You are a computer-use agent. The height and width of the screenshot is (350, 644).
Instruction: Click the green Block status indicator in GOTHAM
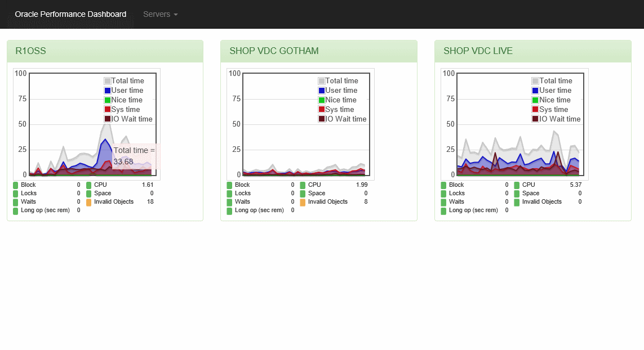(x=229, y=186)
